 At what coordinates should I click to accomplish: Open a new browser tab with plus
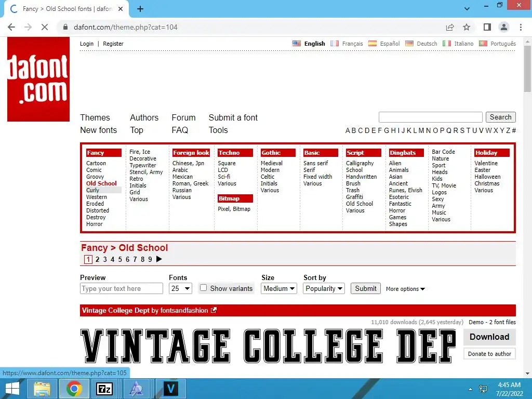tap(140, 9)
